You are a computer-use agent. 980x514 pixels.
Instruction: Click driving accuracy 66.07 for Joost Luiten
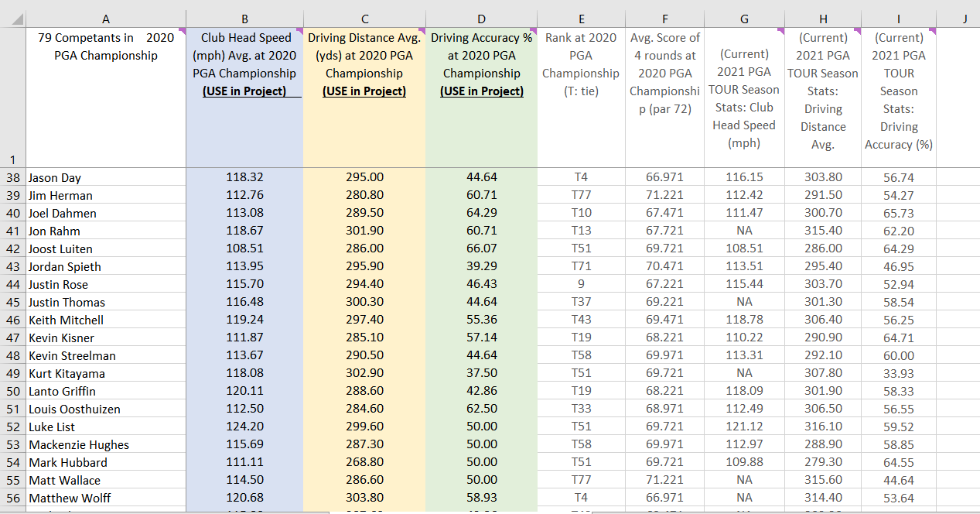coord(481,248)
